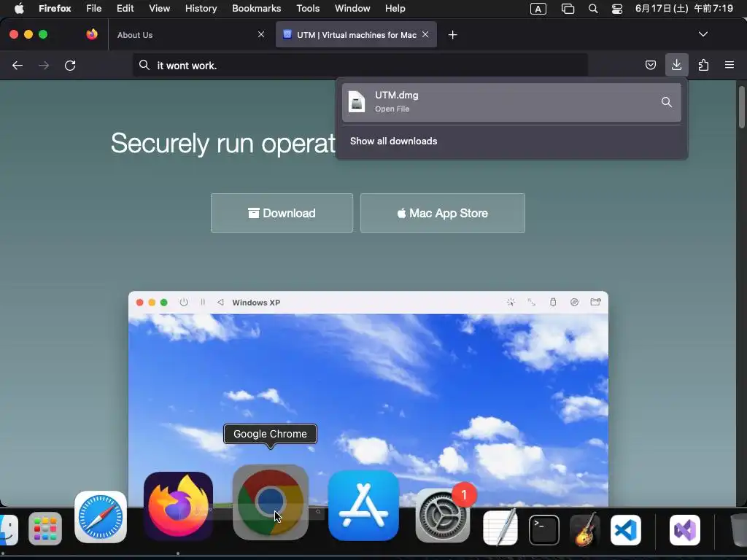Open the Trash in the Dock
Viewport: 747px width, 560px height.
tap(738, 529)
